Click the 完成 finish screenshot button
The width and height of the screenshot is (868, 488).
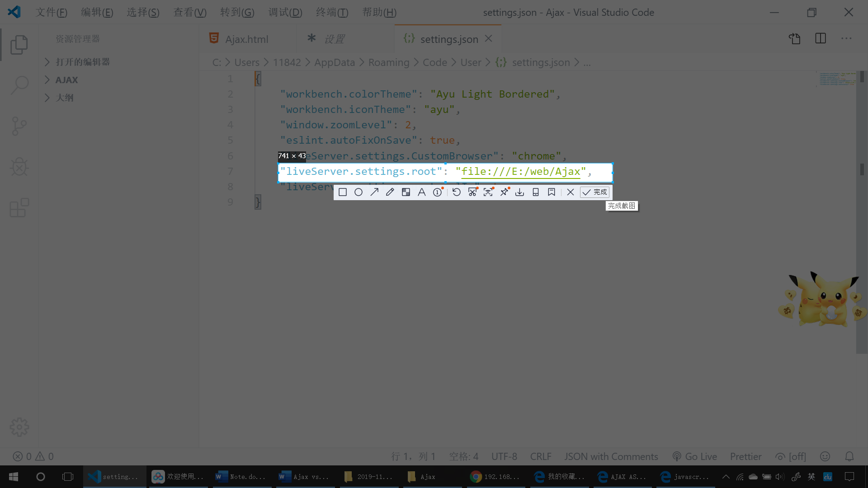click(x=595, y=192)
